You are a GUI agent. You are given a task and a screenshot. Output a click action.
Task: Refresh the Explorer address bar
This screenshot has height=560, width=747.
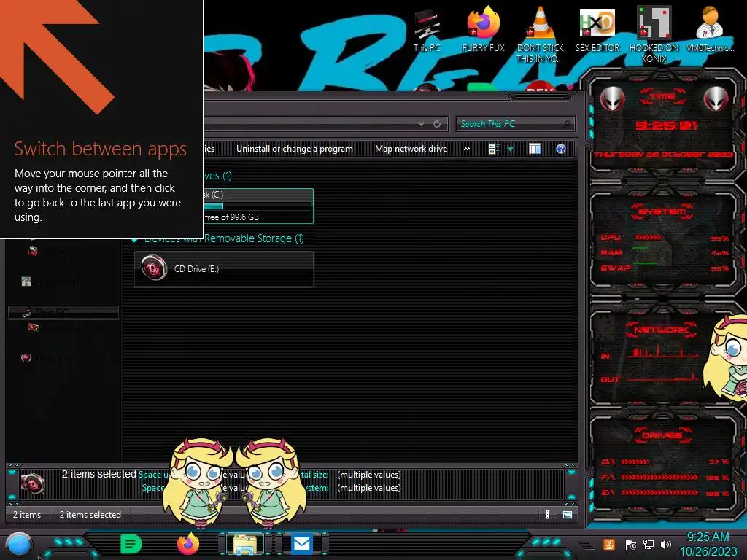point(437,124)
